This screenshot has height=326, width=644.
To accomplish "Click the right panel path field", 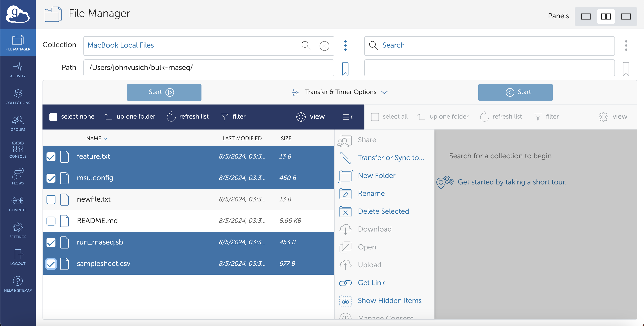I will point(489,68).
